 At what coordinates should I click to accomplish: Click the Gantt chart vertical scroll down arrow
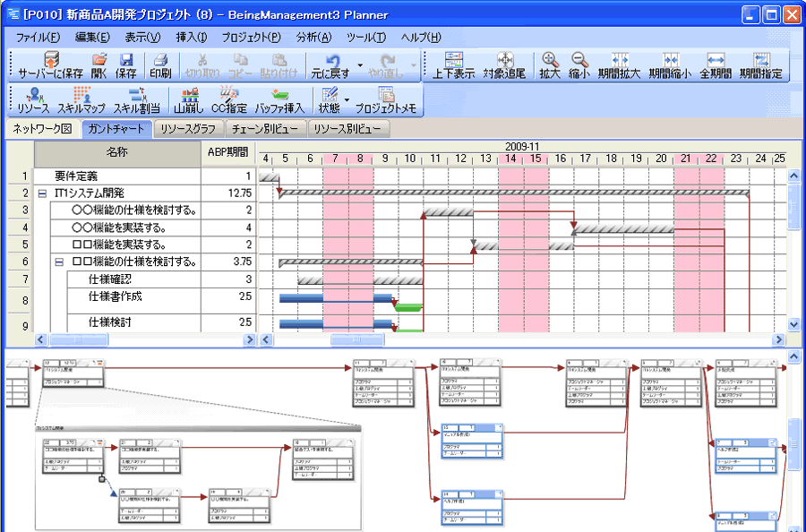tap(793, 325)
